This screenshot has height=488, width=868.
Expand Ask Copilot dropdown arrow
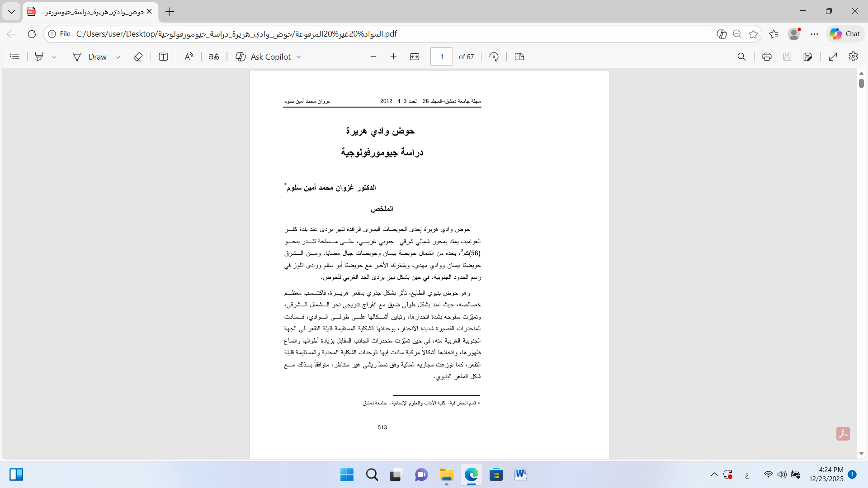[x=298, y=57]
